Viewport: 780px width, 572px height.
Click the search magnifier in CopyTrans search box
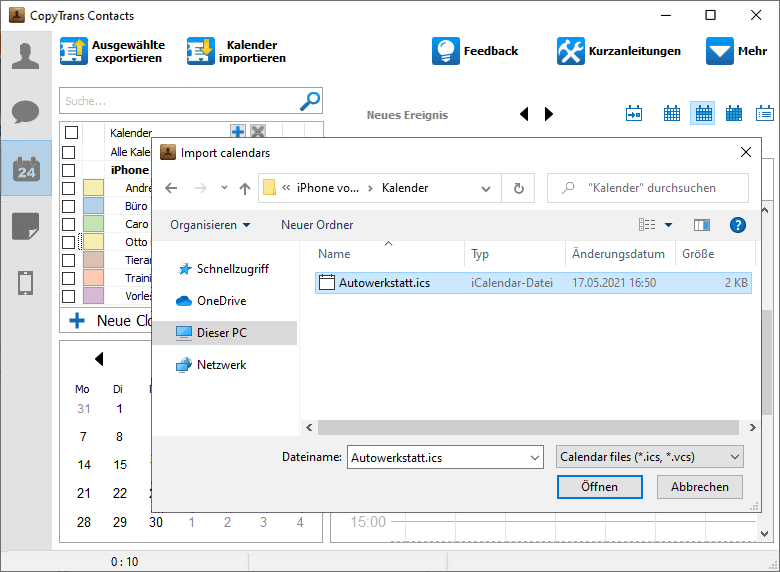click(x=310, y=101)
